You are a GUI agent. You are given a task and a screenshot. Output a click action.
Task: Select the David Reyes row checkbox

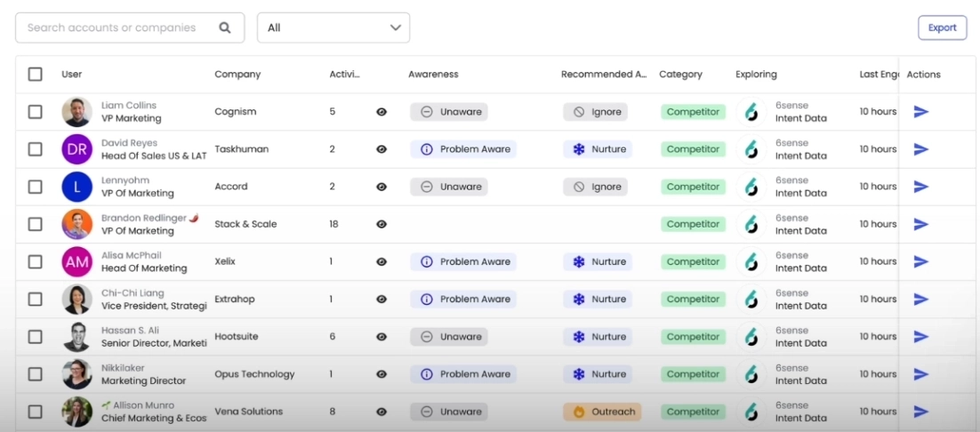[35, 149]
